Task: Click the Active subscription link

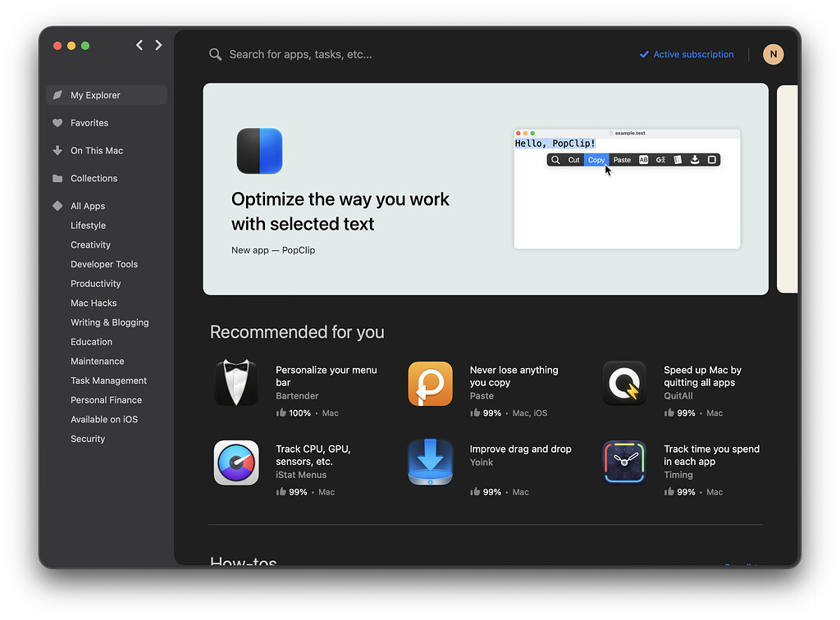Action: [693, 55]
